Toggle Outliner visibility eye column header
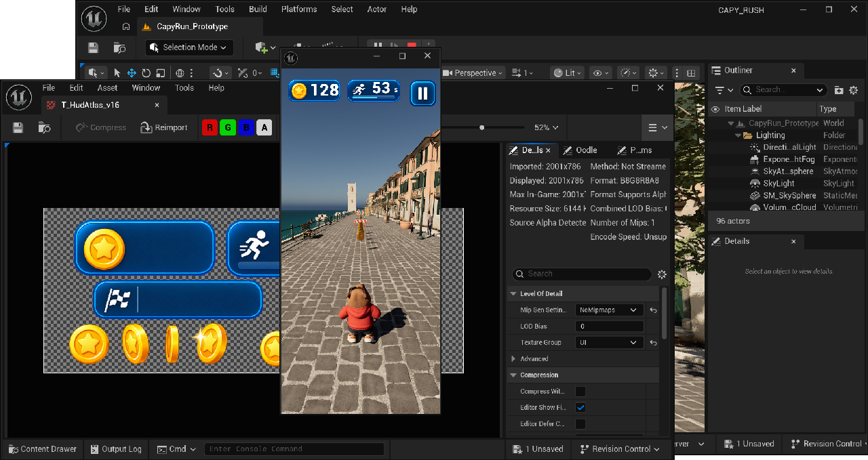Screen dimensions: 868x460 tap(715, 108)
